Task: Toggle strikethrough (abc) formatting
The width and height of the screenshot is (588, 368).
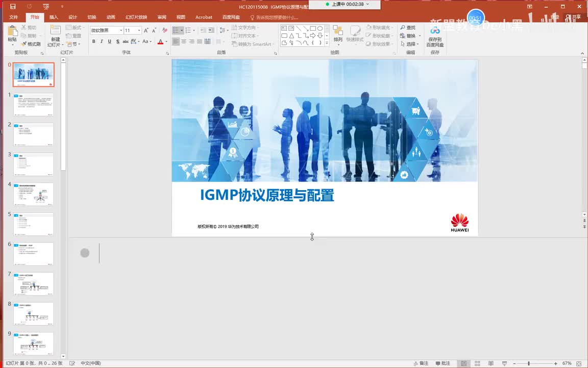Action: [126, 42]
